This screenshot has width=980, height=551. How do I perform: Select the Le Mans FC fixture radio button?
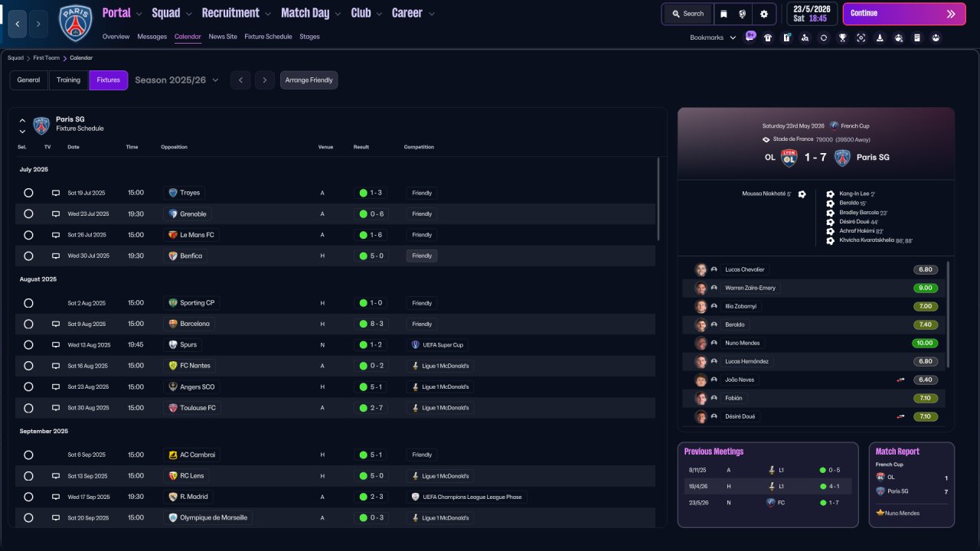coord(28,235)
